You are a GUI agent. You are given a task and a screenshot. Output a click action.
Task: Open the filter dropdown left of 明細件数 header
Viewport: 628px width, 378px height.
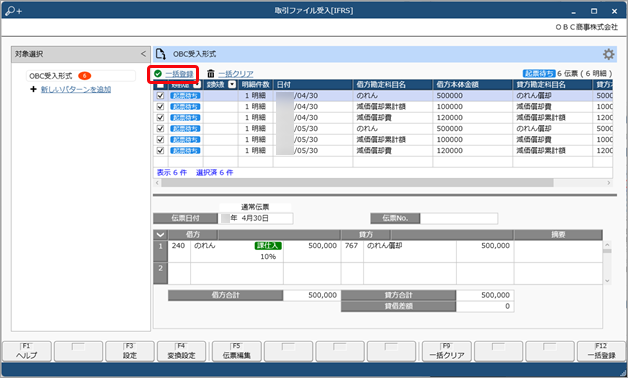pyautogui.click(x=232, y=85)
